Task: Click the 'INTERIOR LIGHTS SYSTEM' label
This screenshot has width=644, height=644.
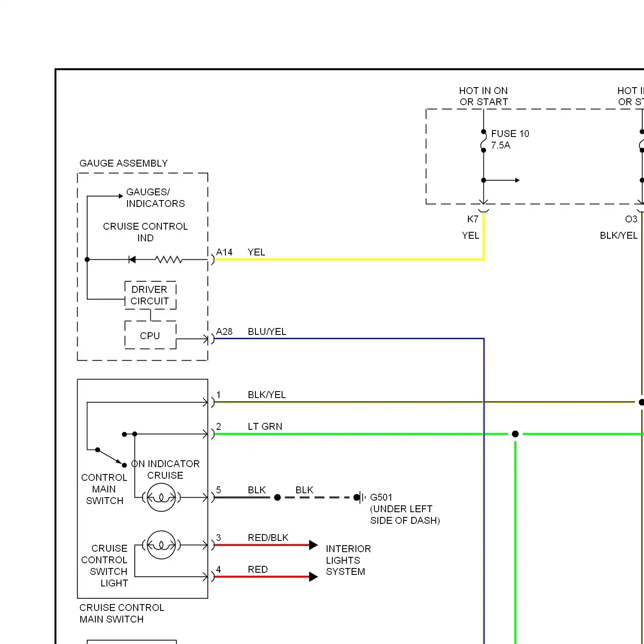Action: 348,560
